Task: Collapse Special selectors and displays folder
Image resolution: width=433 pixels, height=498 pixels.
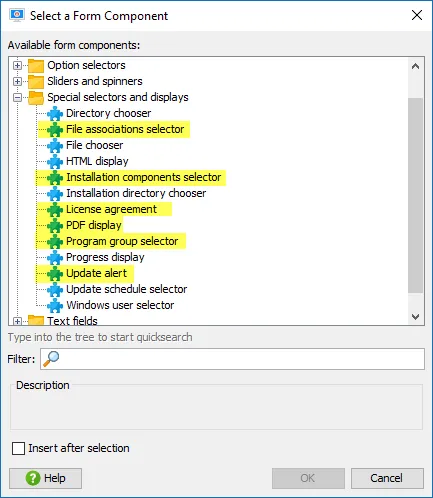Action: click(17, 97)
